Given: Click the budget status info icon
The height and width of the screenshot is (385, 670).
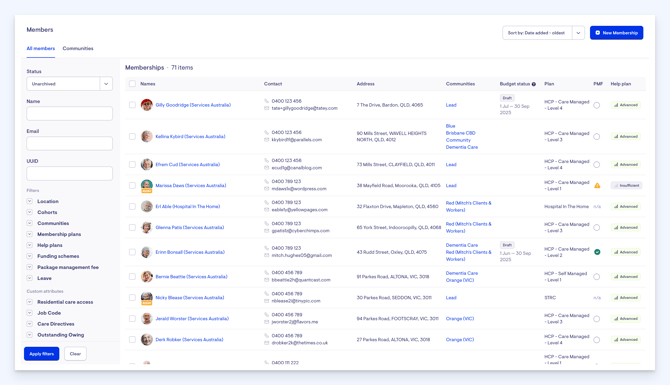Looking at the screenshot, I should 534,84.
